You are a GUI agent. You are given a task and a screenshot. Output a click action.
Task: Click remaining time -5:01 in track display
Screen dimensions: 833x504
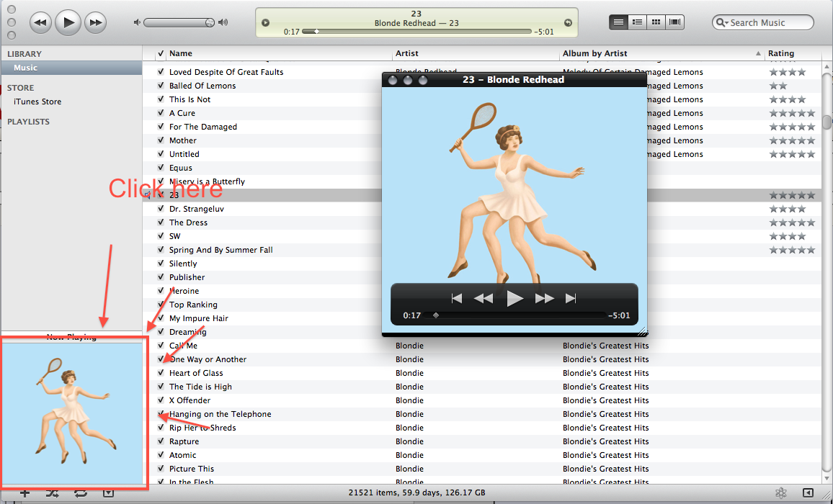pyautogui.click(x=543, y=32)
